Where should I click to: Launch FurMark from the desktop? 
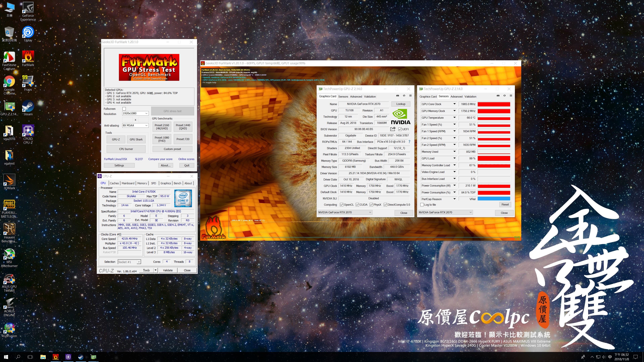pyautogui.click(x=28, y=59)
